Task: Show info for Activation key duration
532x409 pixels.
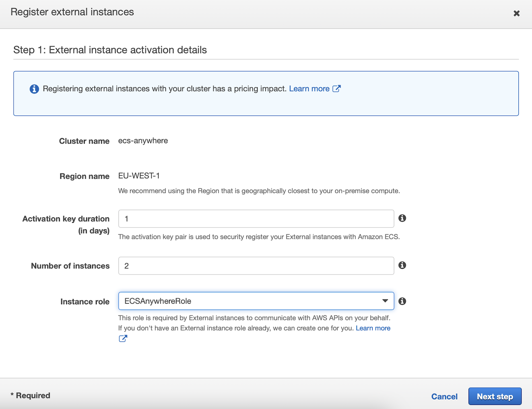Action: click(x=402, y=218)
